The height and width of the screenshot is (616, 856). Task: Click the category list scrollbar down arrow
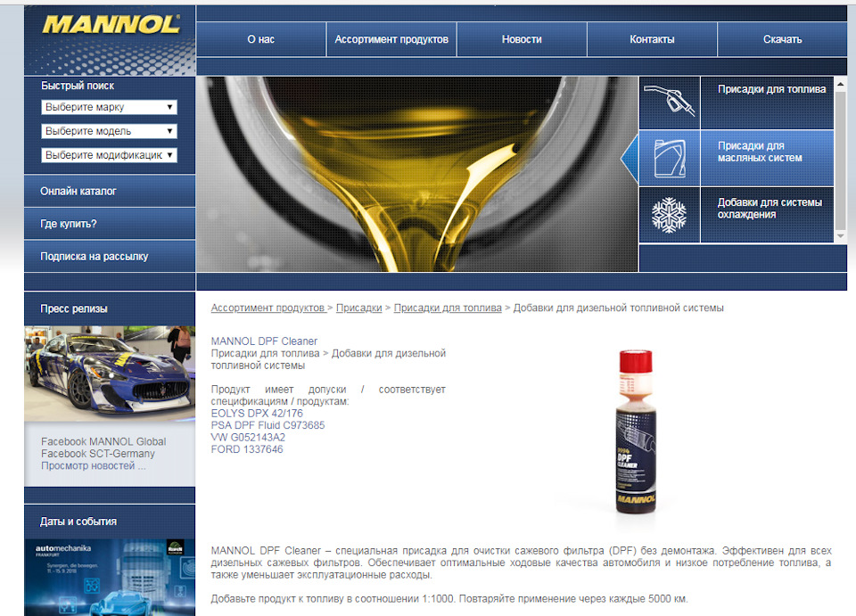[x=841, y=236]
